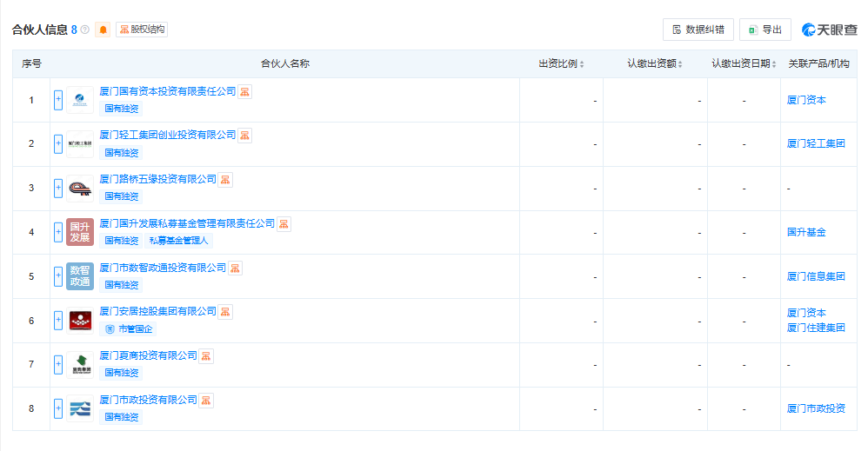This screenshot has height=451, width=868.
Task: Click the 数智政通 company logo
Action: pos(80,276)
